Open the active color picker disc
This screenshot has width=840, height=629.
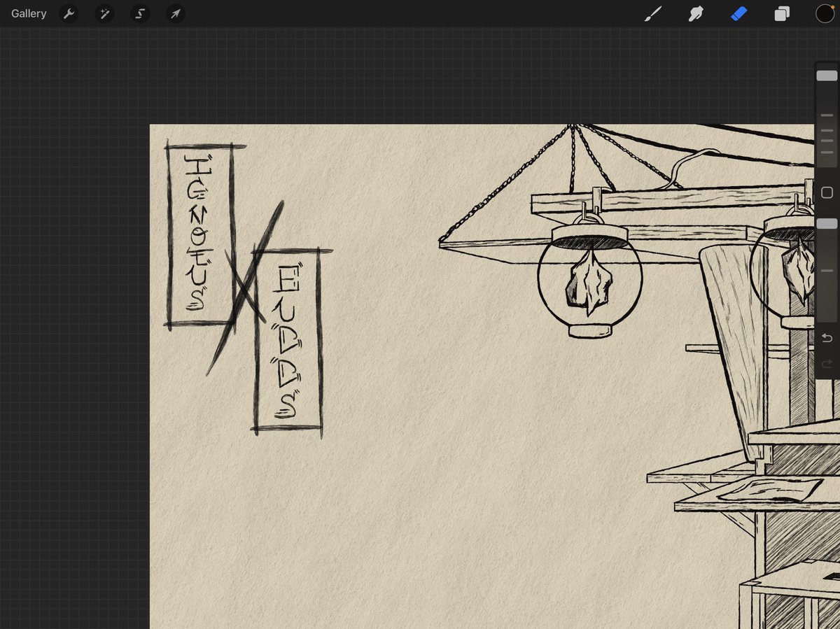[x=825, y=13]
